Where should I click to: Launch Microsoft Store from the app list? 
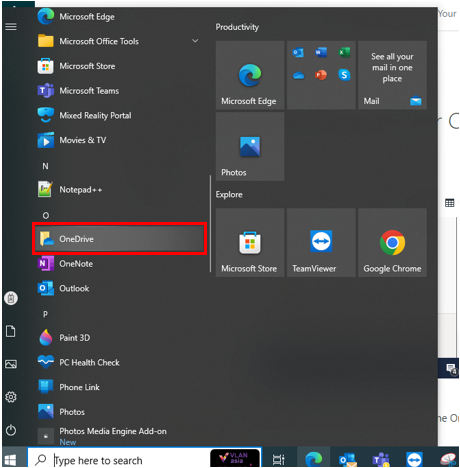point(118,66)
